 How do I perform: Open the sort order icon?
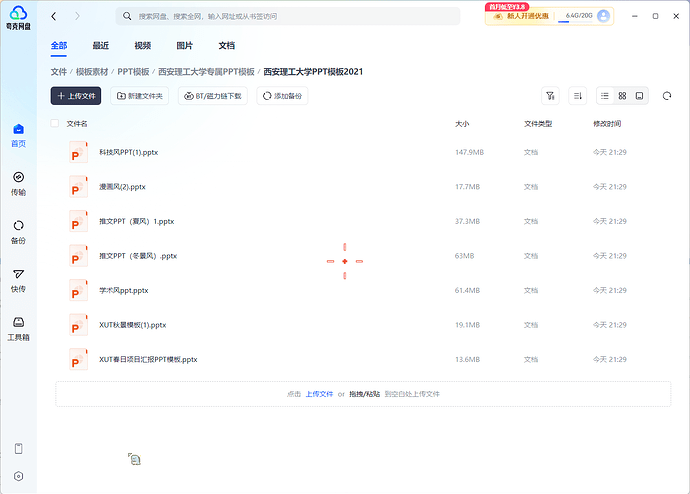pyautogui.click(x=578, y=96)
